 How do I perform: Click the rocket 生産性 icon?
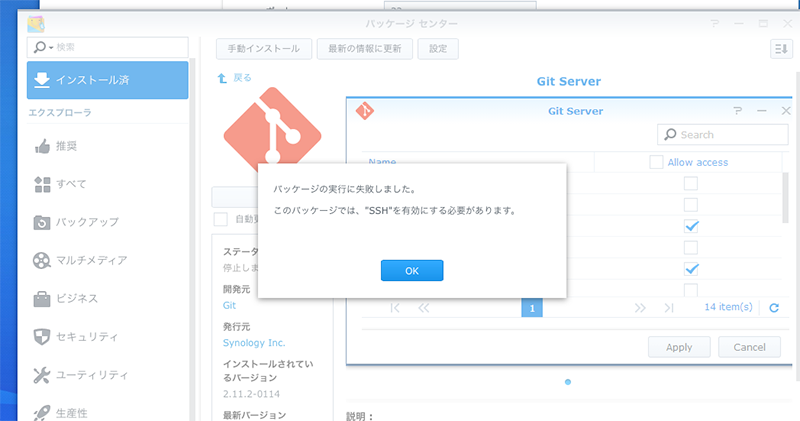point(42,413)
